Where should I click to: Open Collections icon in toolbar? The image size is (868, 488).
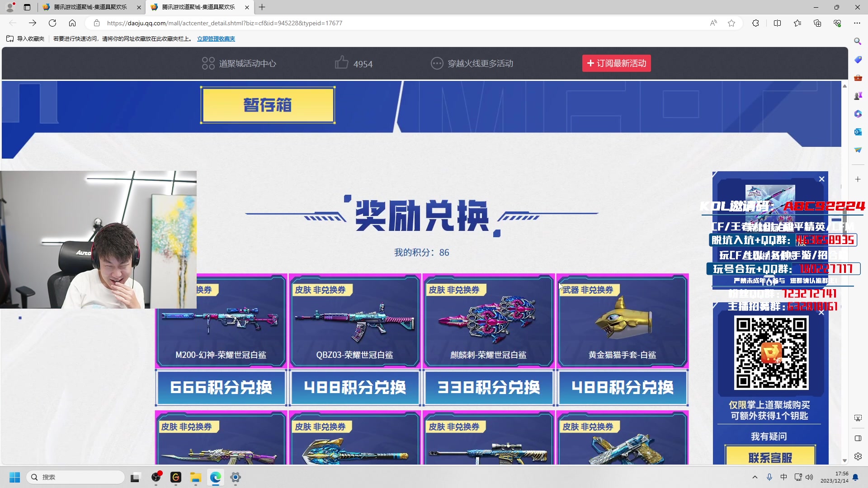pyautogui.click(x=817, y=23)
